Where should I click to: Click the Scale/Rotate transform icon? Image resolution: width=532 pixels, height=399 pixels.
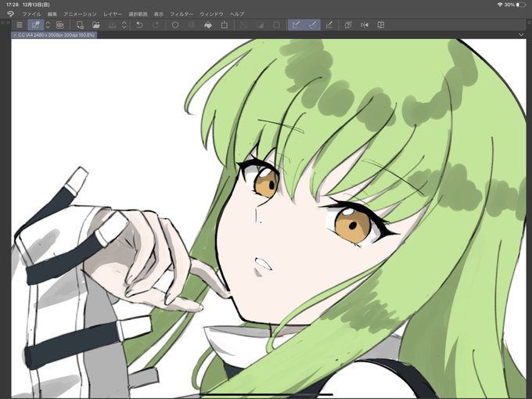click(x=225, y=25)
